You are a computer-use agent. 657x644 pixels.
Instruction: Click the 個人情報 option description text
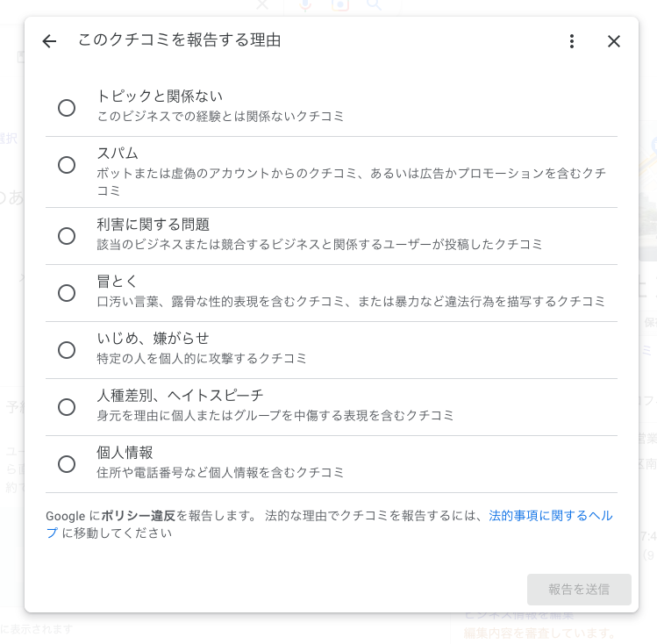tap(220, 473)
